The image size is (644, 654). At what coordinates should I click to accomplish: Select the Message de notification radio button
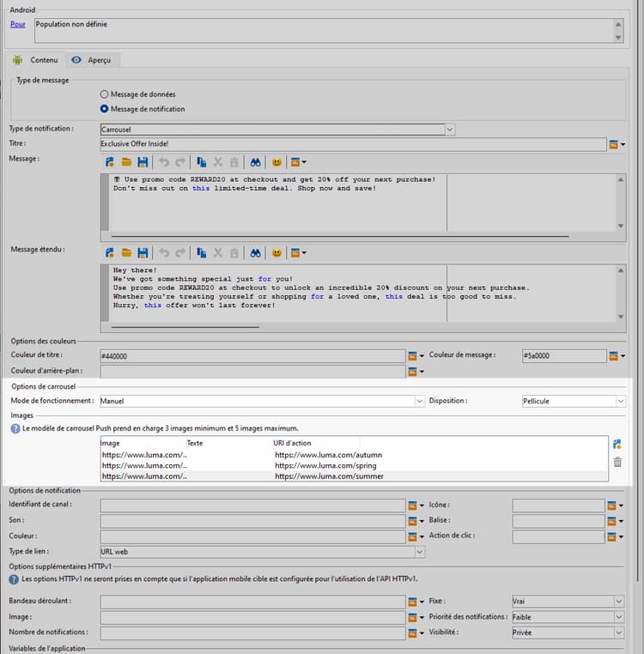tap(105, 109)
